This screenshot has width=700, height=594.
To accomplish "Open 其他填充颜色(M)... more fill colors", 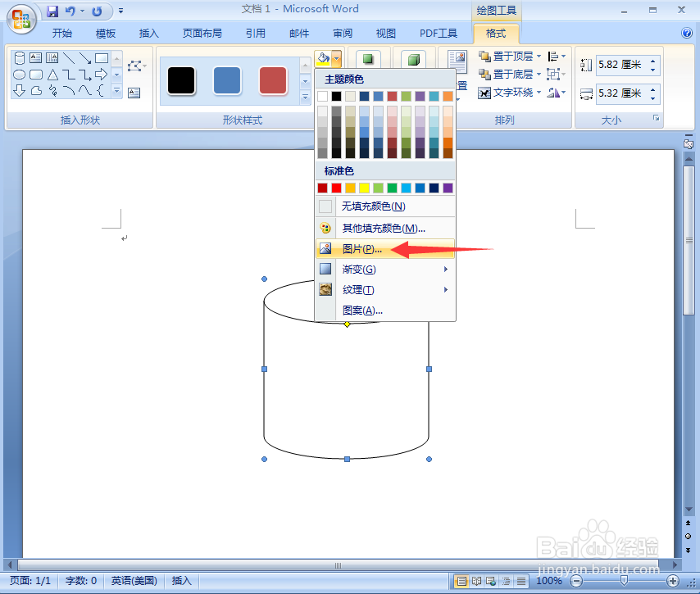I will point(385,229).
